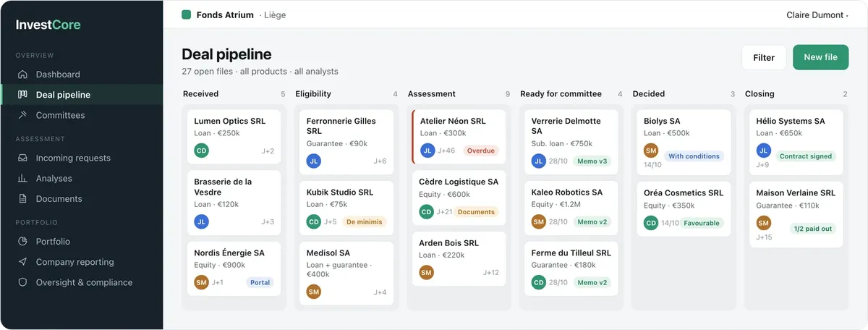Open Committees in sidebar
The width and height of the screenshot is (868, 330).
pyautogui.click(x=82, y=115)
